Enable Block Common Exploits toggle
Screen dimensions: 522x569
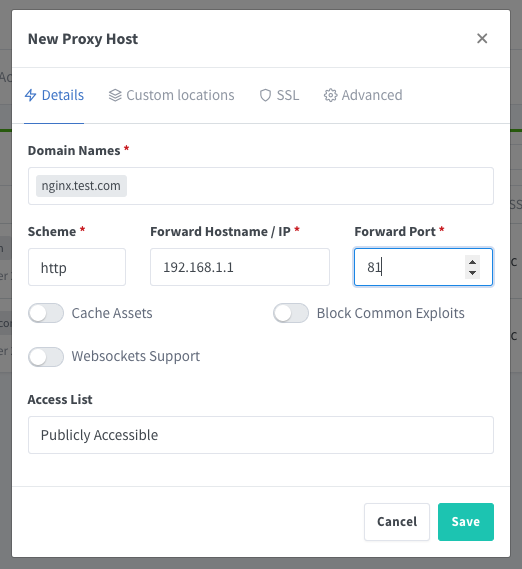tap(291, 313)
